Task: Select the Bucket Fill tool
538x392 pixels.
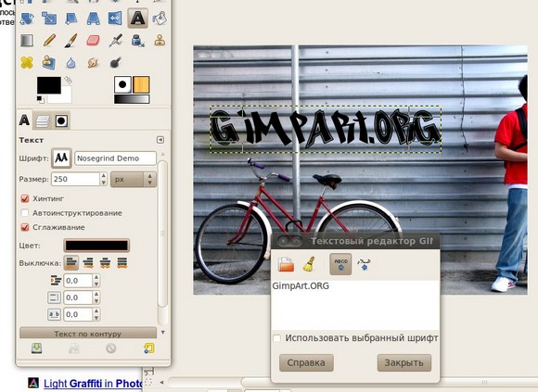Action: click(x=160, y=19)
